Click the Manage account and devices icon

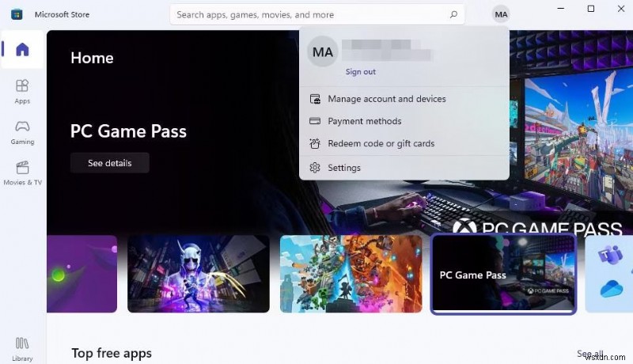[315, 99]
